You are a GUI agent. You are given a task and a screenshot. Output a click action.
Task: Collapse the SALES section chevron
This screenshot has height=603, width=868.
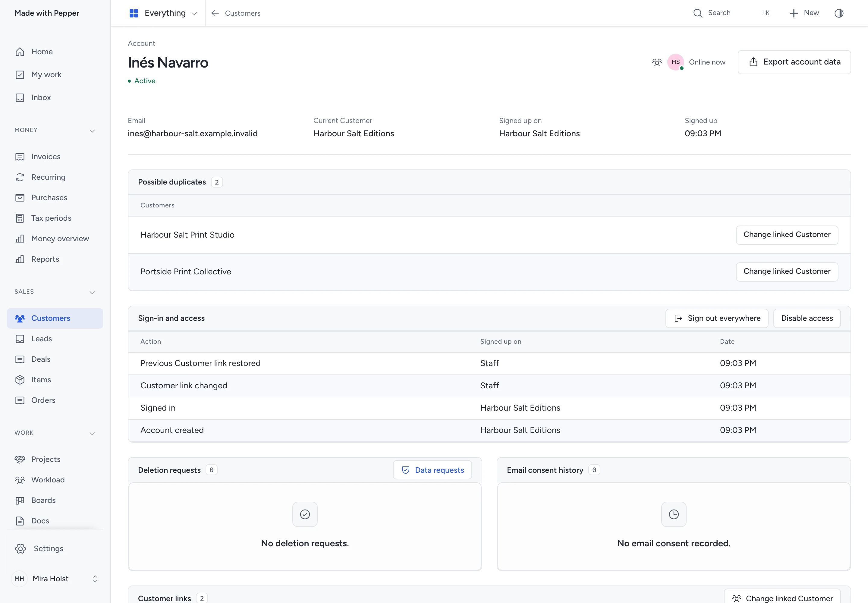pyautogui.click(x=92, y=292)
